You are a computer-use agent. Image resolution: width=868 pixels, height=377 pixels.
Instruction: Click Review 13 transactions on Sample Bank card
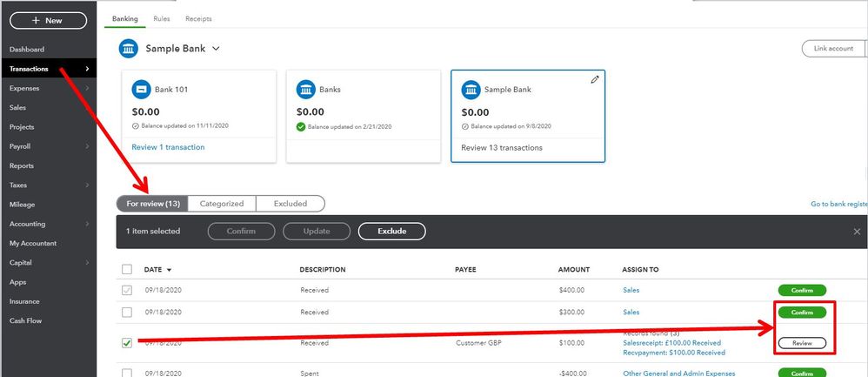tap(502, 147)
